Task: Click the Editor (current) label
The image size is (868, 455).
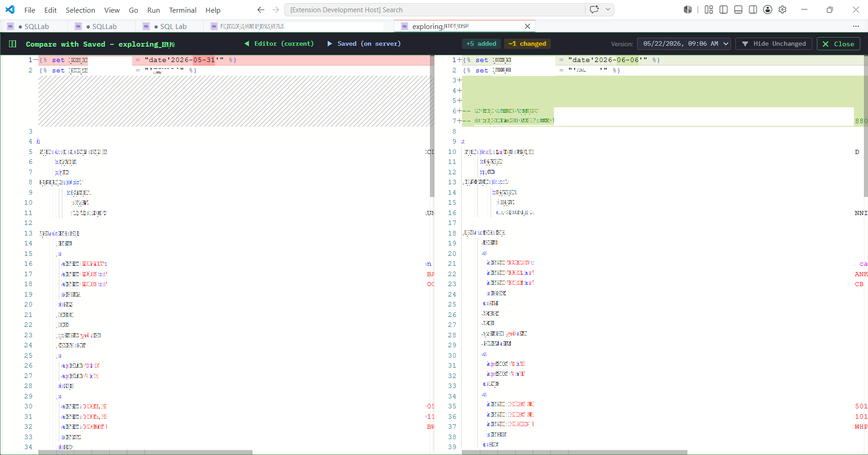Action: [x=279, y=44]
